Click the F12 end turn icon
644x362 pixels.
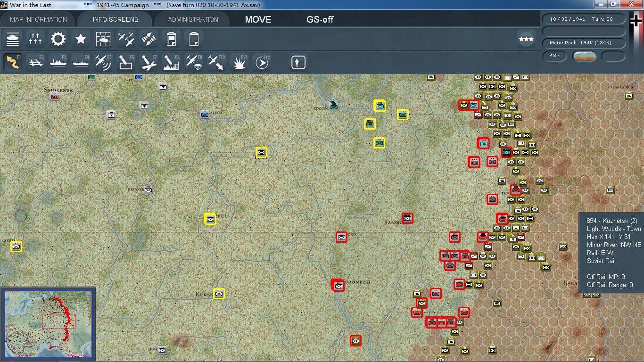(x=262, y=62)
